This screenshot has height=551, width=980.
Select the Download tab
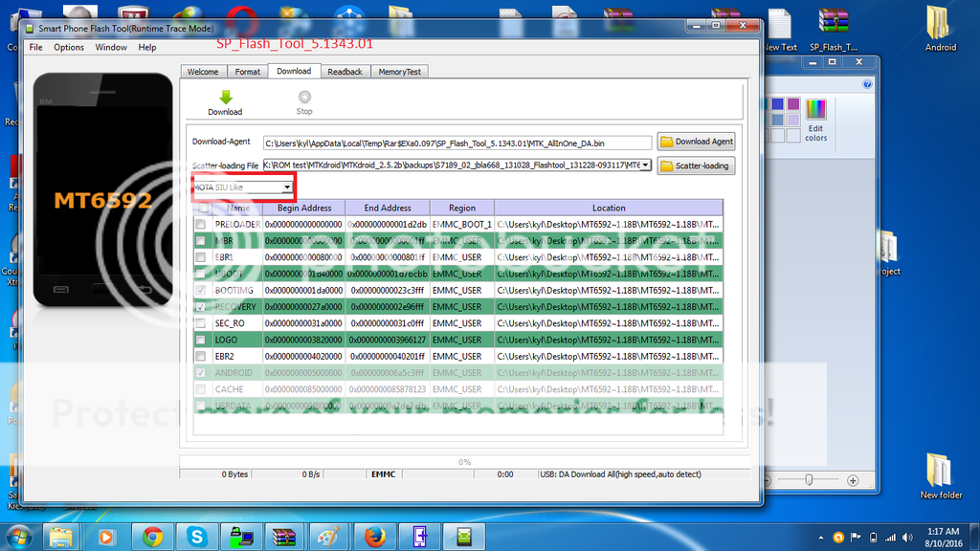click(x=294, y=71)
